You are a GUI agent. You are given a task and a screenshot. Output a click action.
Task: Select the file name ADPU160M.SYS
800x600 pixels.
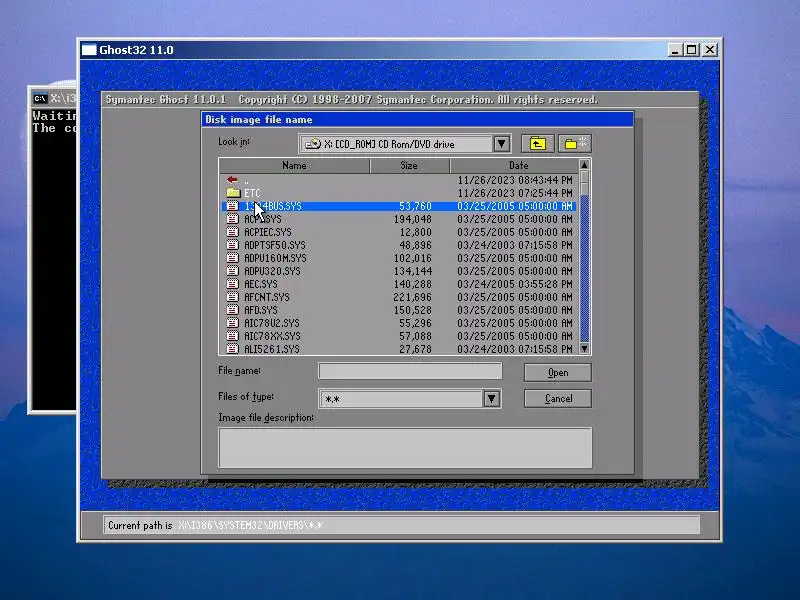pos(275,258)
